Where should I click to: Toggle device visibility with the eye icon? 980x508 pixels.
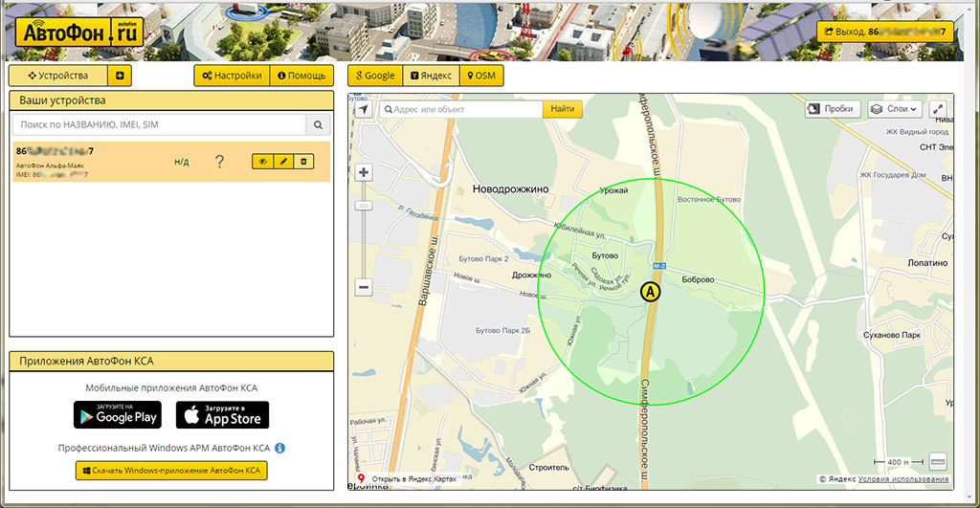click(x=262, y=162)
